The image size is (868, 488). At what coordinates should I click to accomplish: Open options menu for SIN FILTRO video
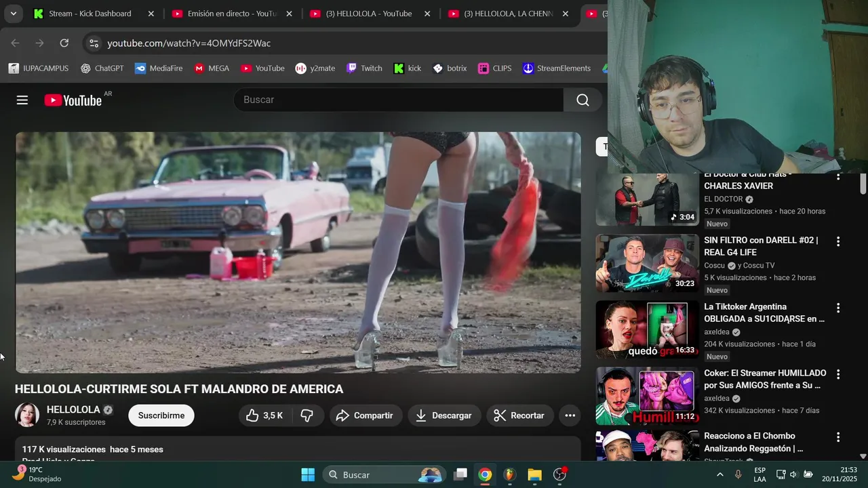coord(838,241)
